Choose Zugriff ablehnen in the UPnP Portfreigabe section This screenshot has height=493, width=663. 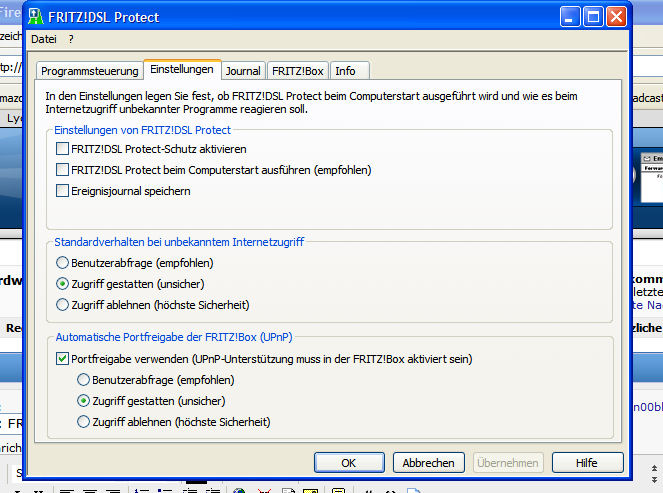pyautogui.click(x=83, y=422)
